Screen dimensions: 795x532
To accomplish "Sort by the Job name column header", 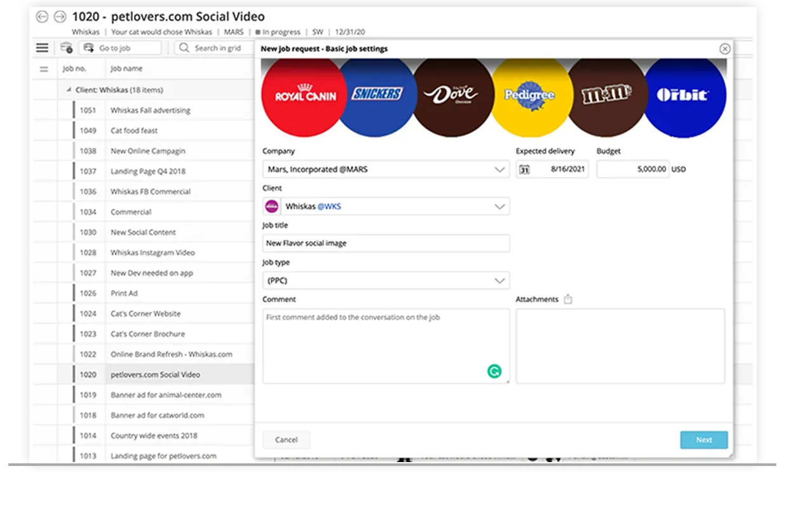I will pyautogui.click(x=126, y=69).
